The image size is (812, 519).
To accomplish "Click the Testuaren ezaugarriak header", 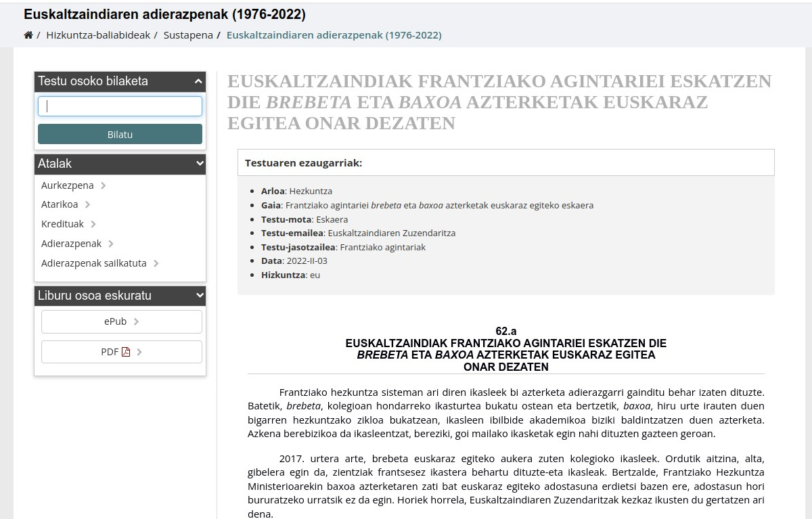I will 506,162.
